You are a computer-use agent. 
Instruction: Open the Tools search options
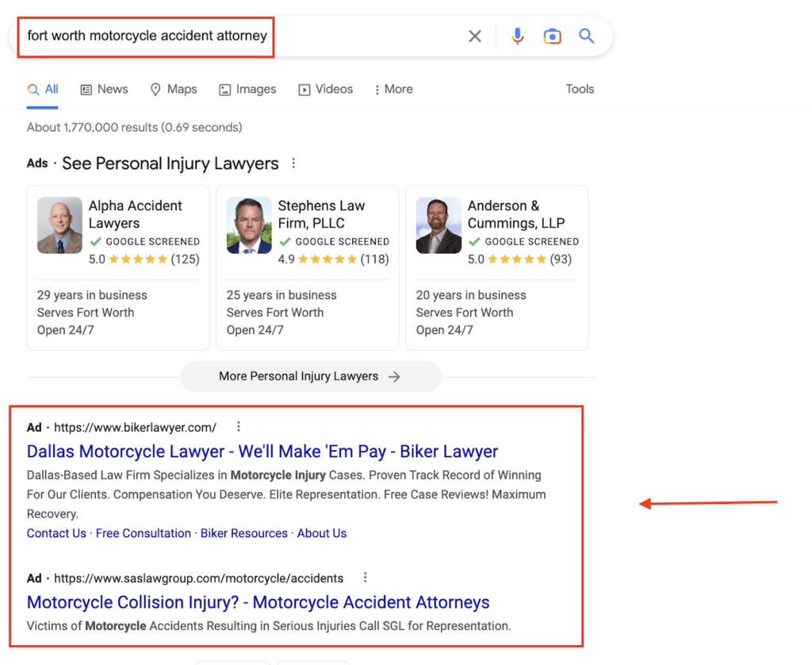[x=580, y=89]
